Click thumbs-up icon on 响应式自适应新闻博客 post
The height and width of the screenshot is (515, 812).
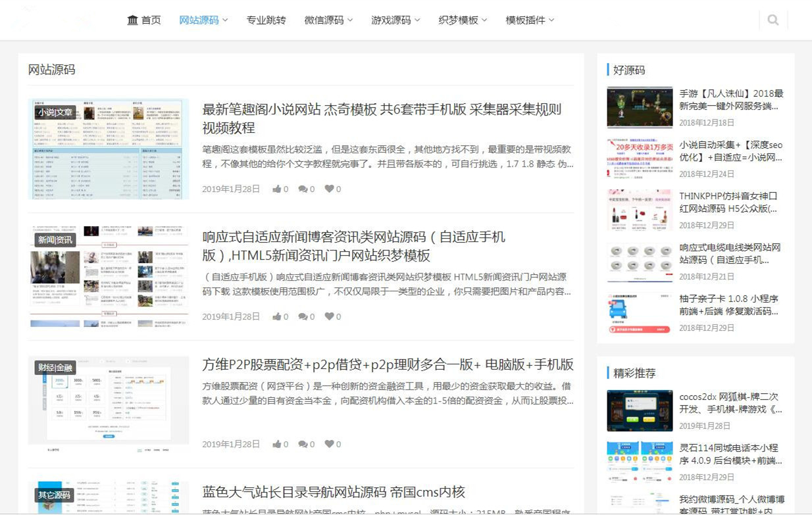coord(277,316)
